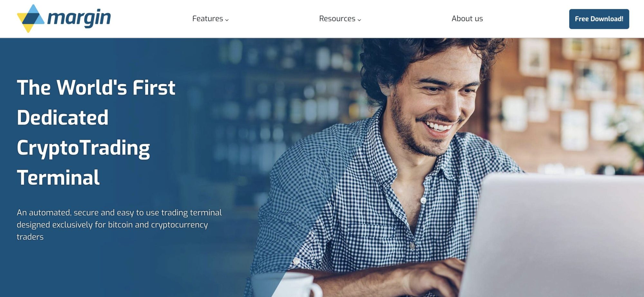Expand the chevron next to Features
The width and height of the screenshot is (644, 297).
227,20
